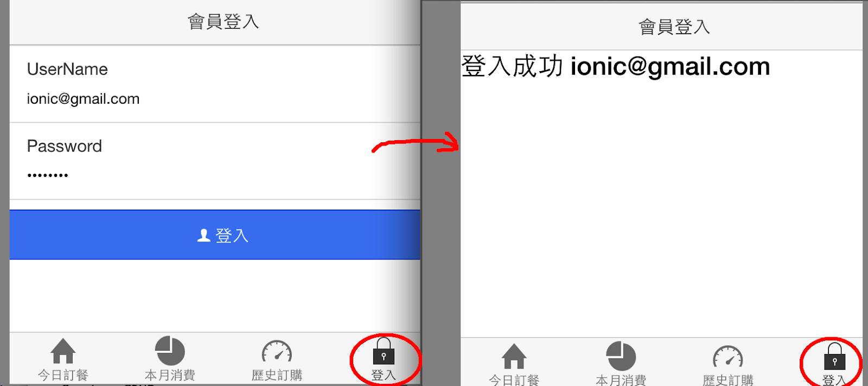
Task: Tap pie chart icon in left screen
Action: point(170,351)
